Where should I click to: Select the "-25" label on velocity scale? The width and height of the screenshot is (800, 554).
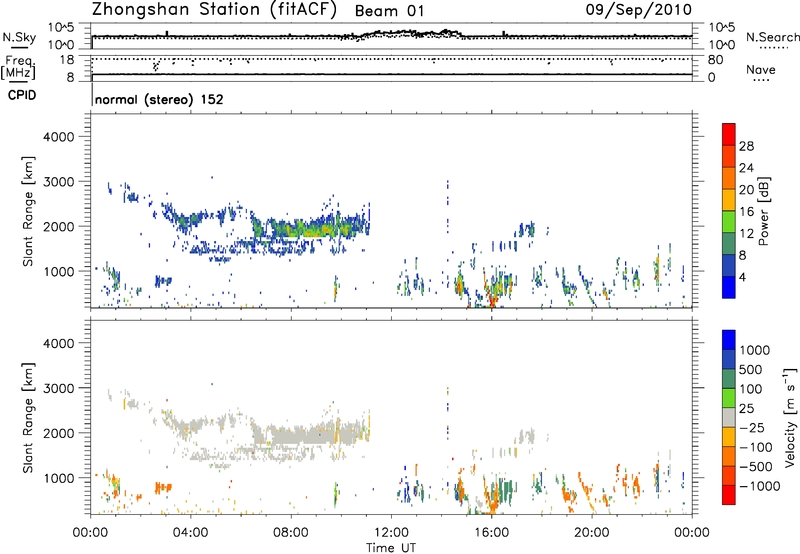[753, 427]
